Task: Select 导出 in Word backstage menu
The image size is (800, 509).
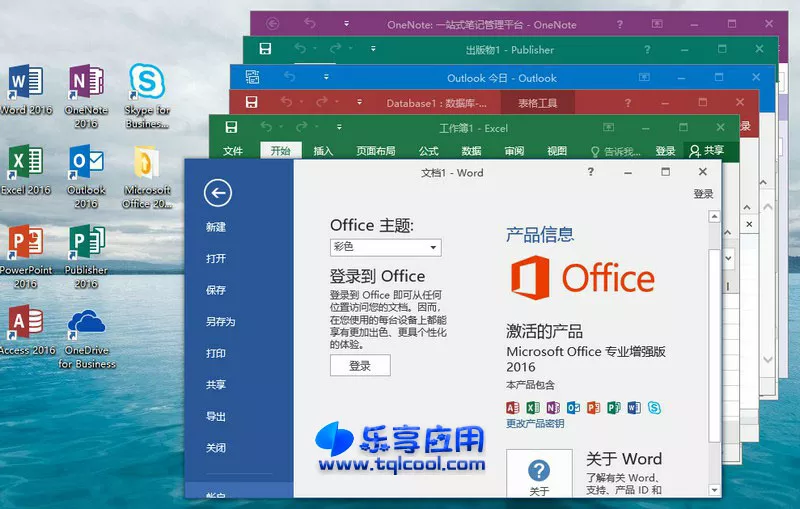Action: 216,416
